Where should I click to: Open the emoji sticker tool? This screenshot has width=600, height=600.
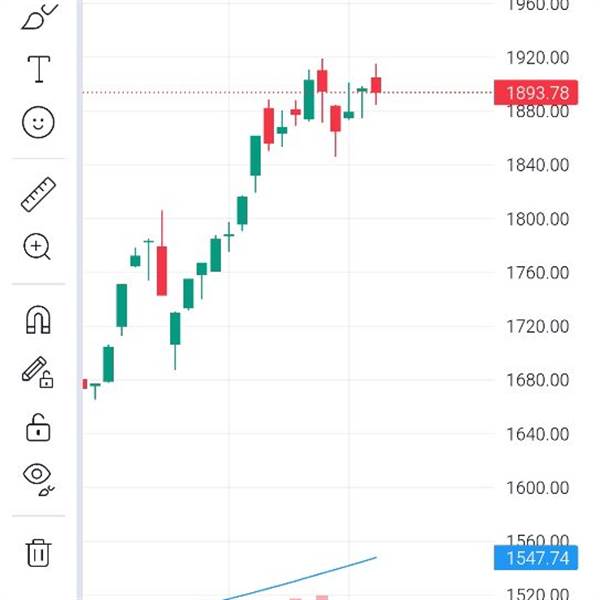[x=38, y=123]
